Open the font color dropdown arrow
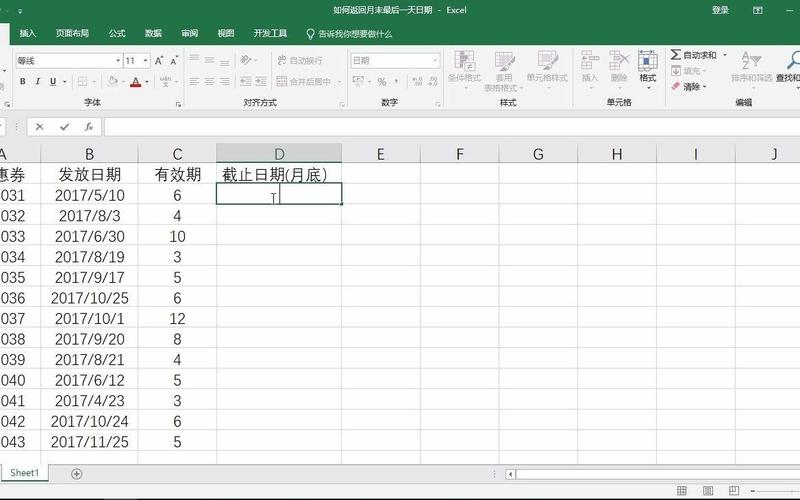Image resolution: width=800 pixels, height=500 pixels. [x=147, y=82]
